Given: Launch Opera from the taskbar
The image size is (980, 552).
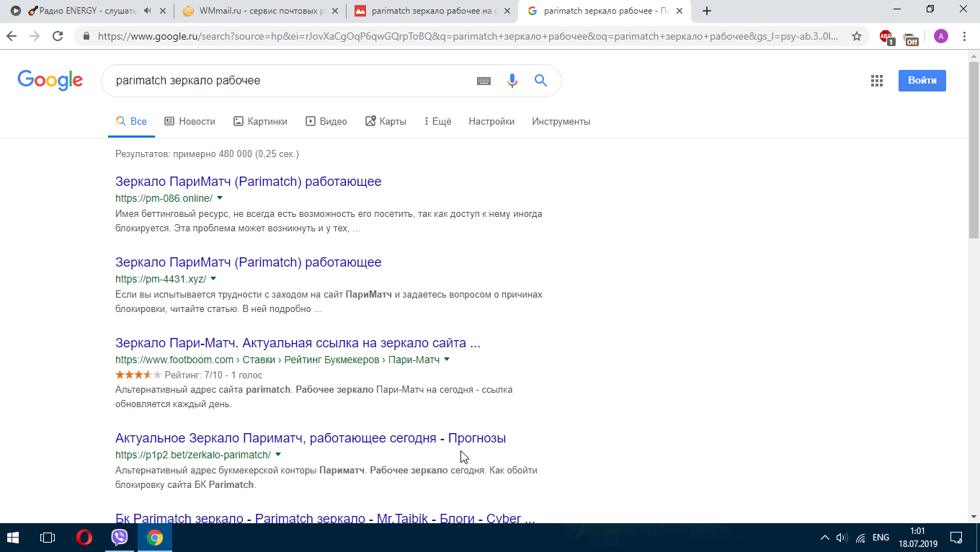Looking at the screenshot, I should (84, 538).
